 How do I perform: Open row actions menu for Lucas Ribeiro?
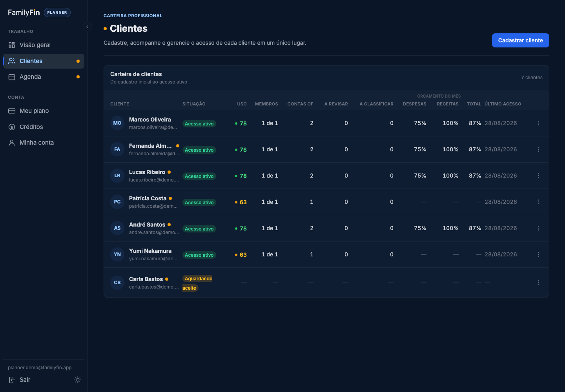click(x=539, y=176)
